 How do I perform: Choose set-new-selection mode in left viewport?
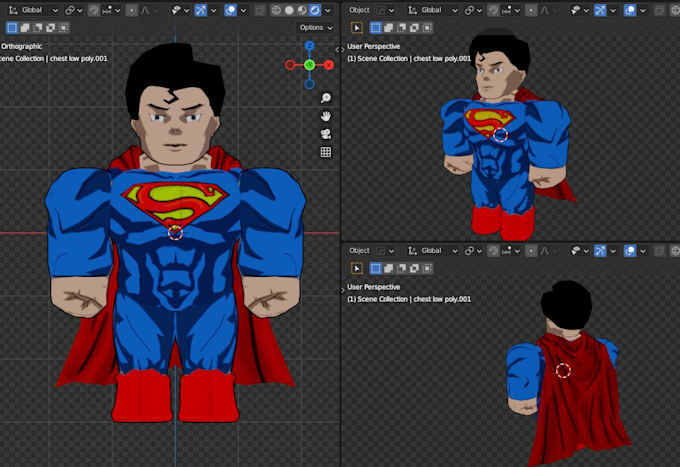pos(12,28)
